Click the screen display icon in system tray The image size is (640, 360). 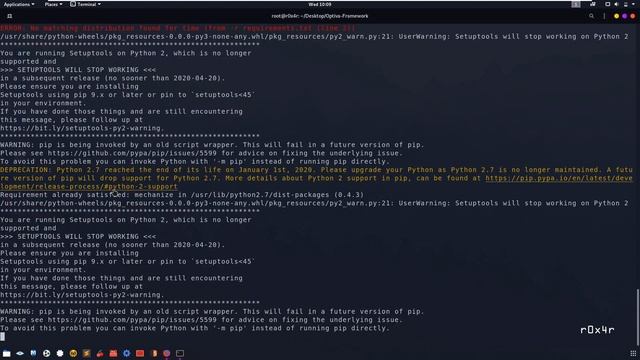[607, 4]
